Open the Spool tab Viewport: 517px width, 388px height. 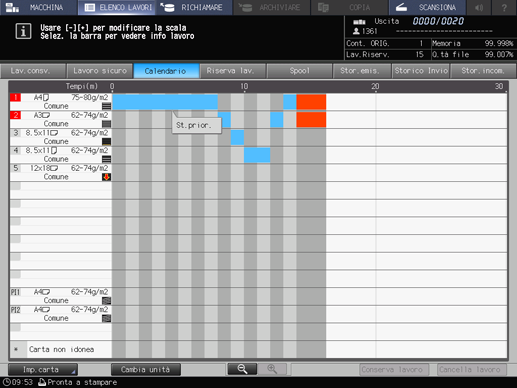point(299,71)
